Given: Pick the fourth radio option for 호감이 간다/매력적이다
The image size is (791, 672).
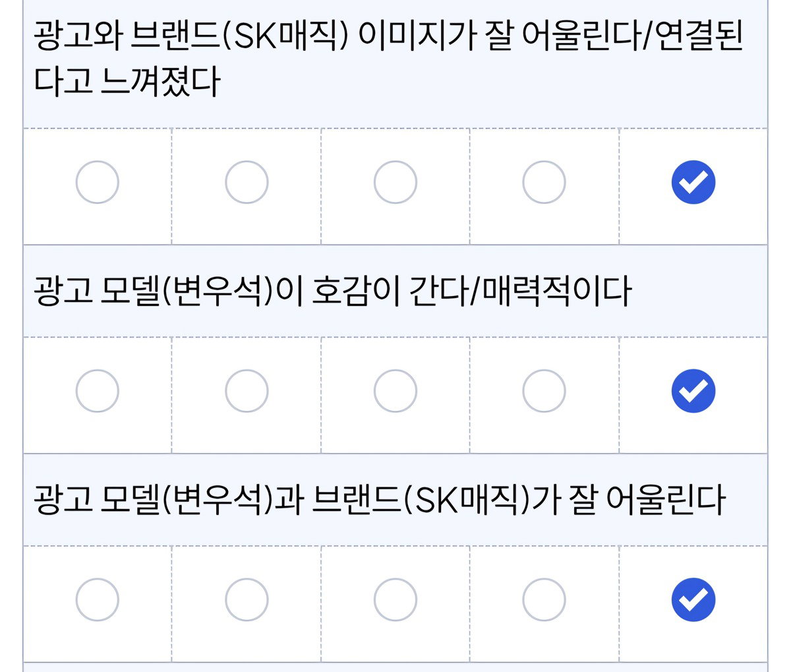Looking at the screenshot, I should click(x=544, y=391).
